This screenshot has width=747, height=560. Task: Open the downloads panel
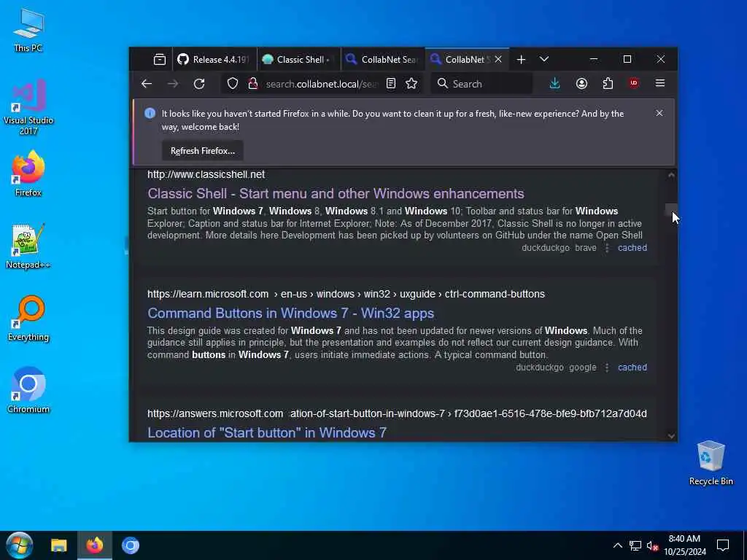pyautogui.click(x=554, y=84)
